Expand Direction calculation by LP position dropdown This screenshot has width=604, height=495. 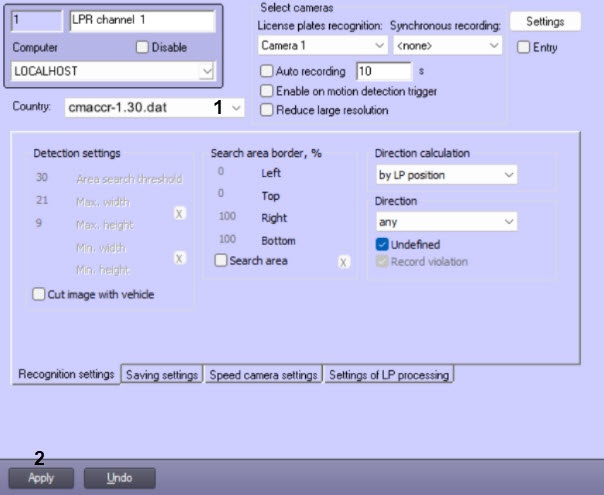click(446, 175)
